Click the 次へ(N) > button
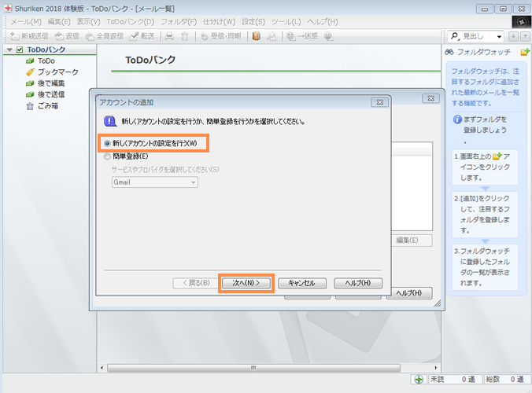532x393 pixels. (x=246, y=283)
